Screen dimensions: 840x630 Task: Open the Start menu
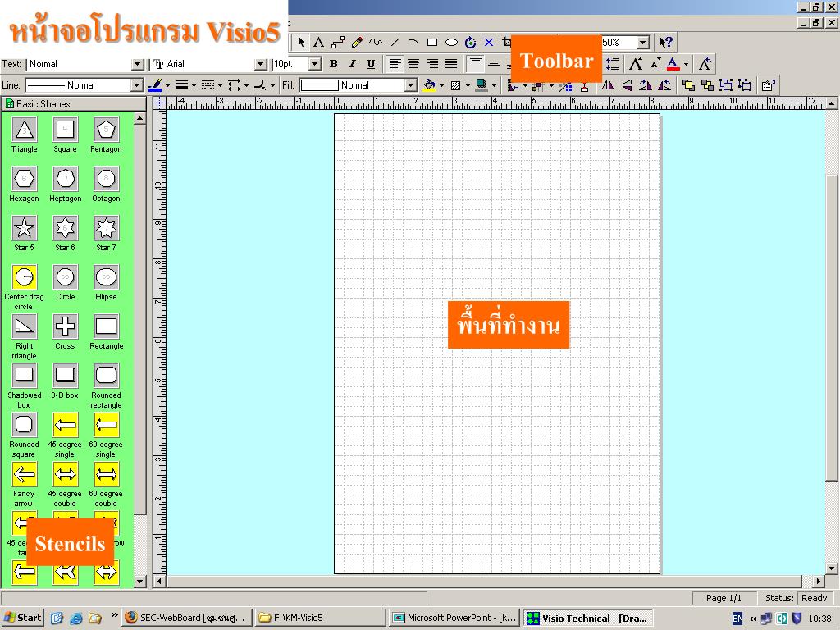(22, 618)
